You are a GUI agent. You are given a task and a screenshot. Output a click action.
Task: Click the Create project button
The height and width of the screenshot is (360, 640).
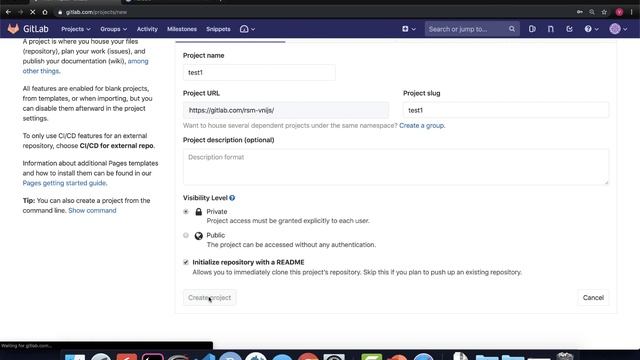click(x=209, y=298)
